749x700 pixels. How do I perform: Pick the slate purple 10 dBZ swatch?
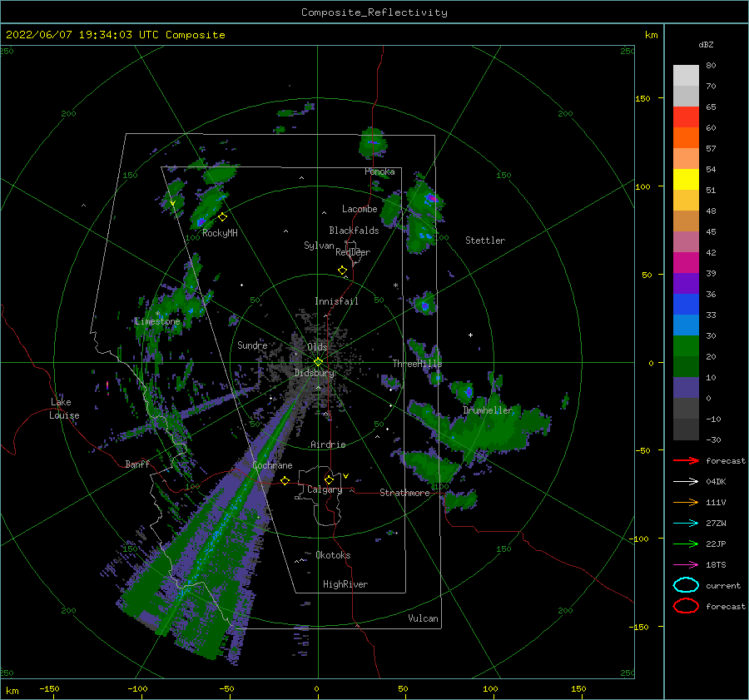click(x=686, y=388)
